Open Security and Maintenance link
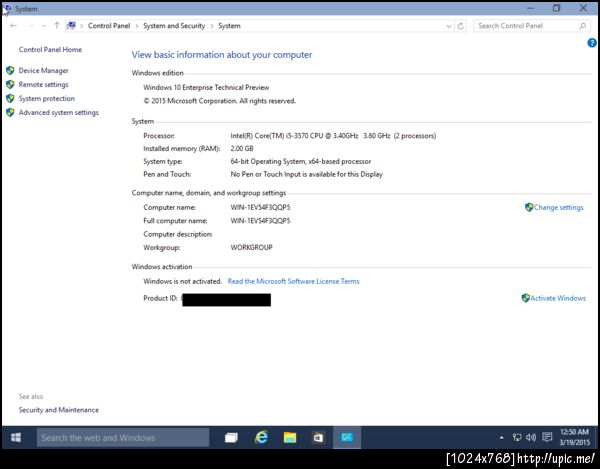This screenshot has height=469, width=600. [59, 410]
